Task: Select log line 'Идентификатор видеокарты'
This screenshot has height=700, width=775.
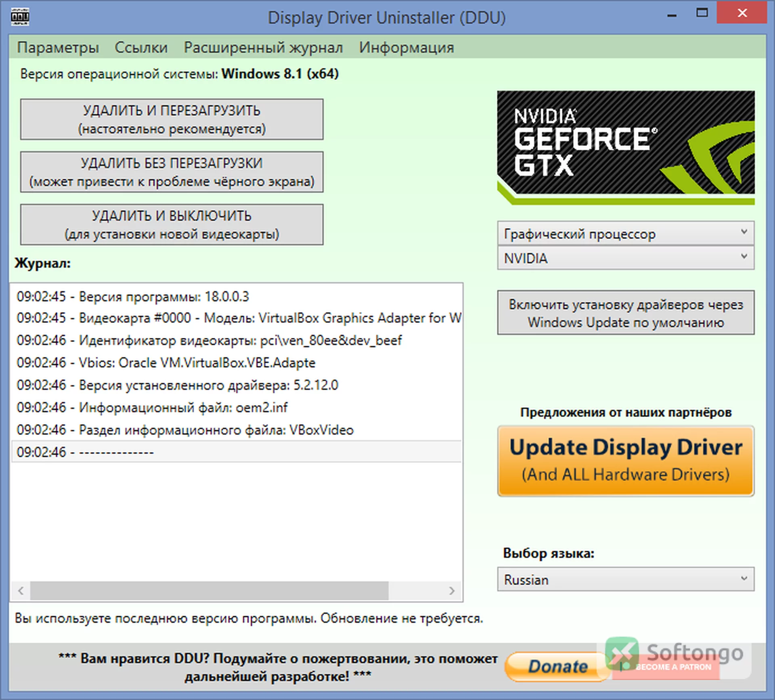Action: click(x=237, y=341)
